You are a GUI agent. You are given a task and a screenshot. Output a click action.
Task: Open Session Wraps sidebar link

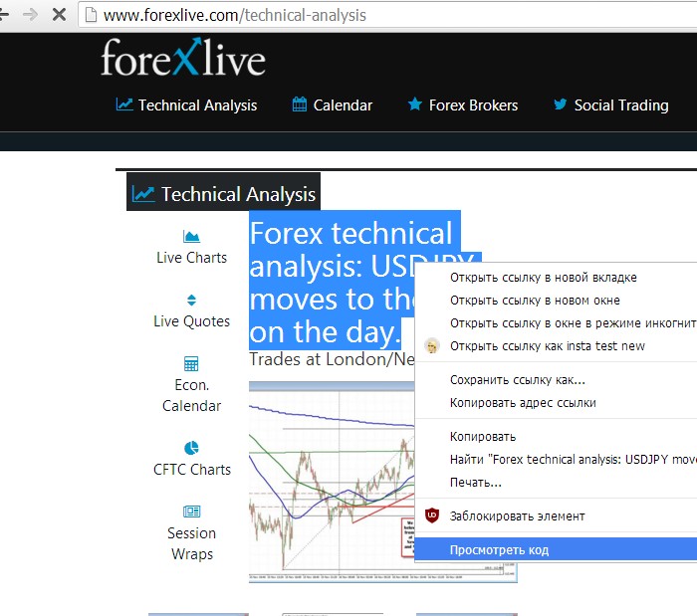pos(191,543)
